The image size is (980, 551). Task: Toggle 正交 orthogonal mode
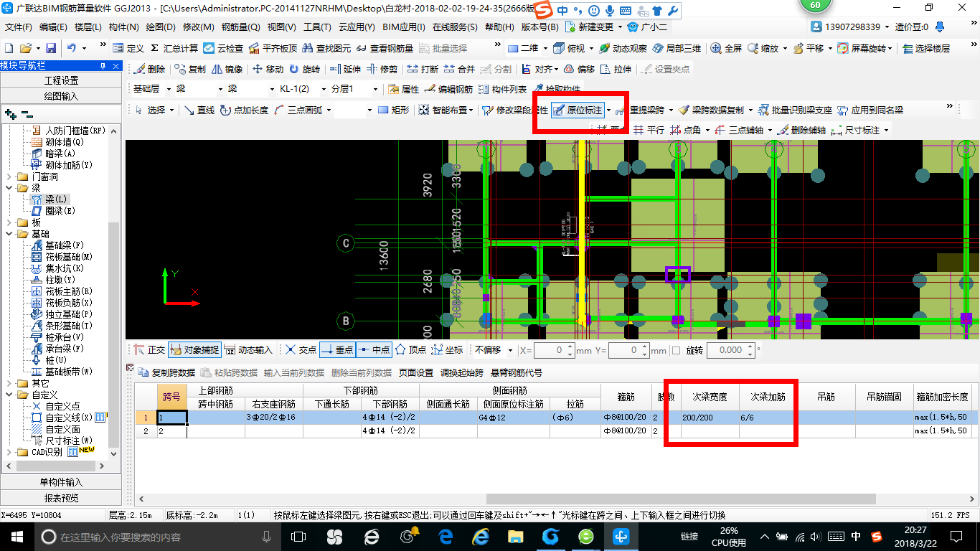tap(149, 350)
